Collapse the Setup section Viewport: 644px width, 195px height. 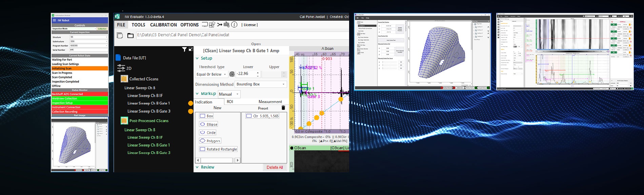[x=197, y=58]
